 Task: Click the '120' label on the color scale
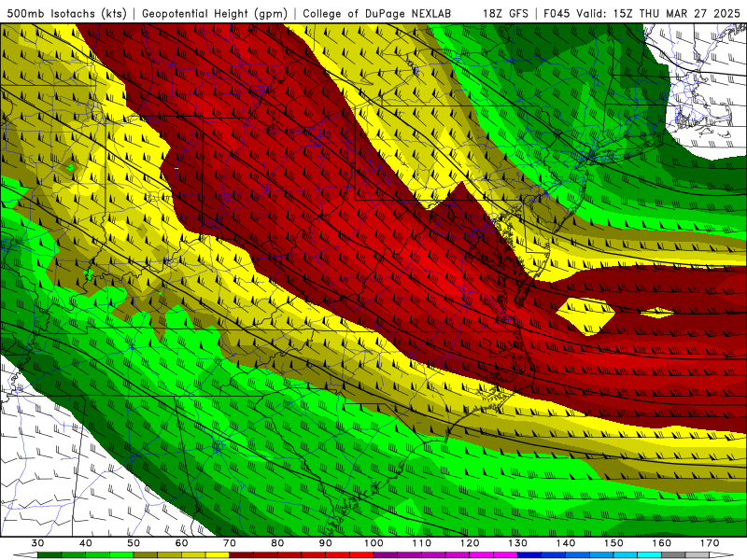[x=470, y=543]
